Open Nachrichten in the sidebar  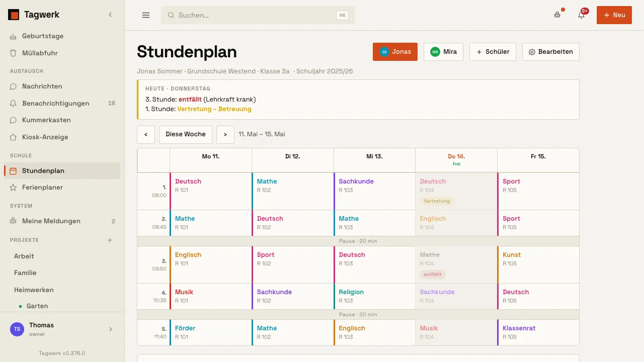(62, 86)
